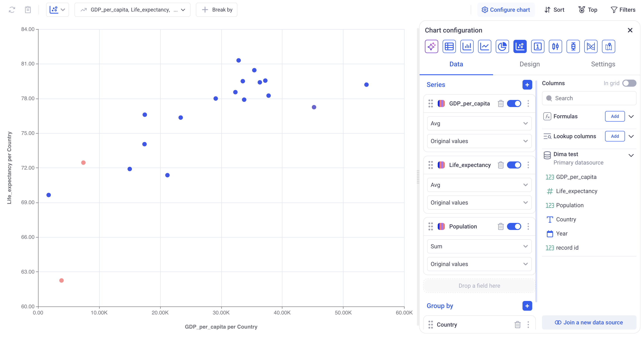The width and height of the screenshot is (644, 337).
Task: Click the refresh icon in top toolbar
Action: coord(12,10)
